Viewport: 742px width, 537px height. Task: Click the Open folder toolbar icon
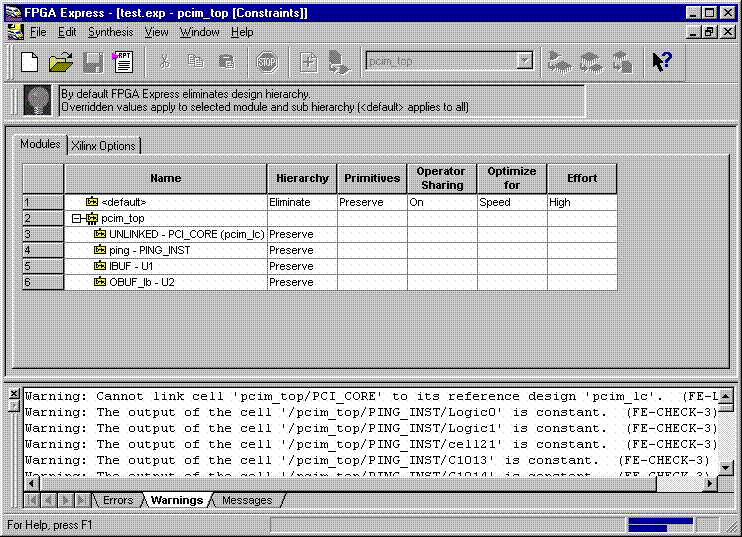coord(61,62)
